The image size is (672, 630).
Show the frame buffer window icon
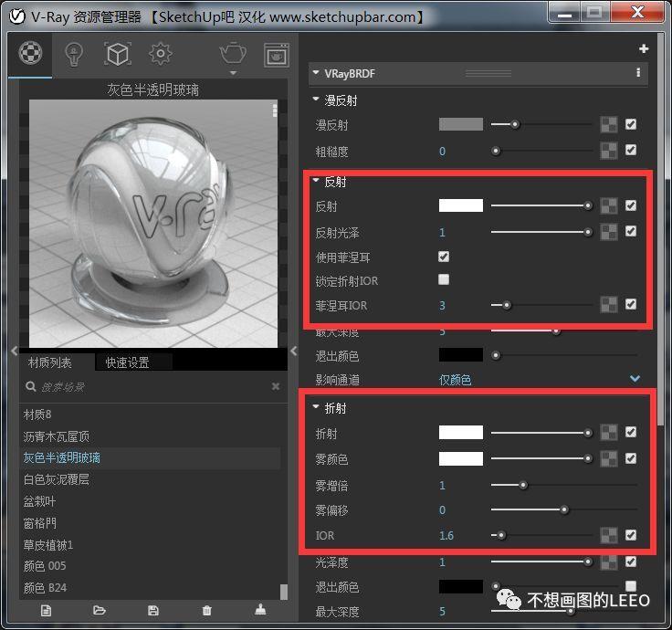tap(277, 55)
